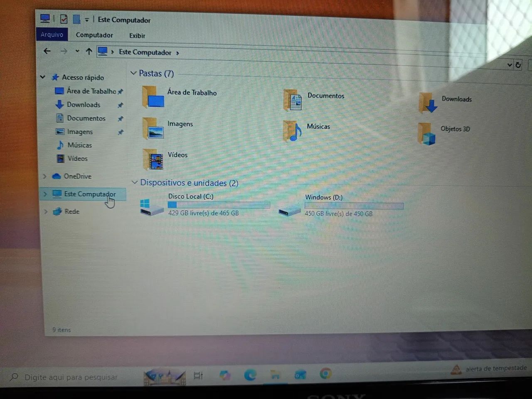Select OneDrive in the navigation pane
This screenshot has height=399, width=532.
tap(72, 176)
